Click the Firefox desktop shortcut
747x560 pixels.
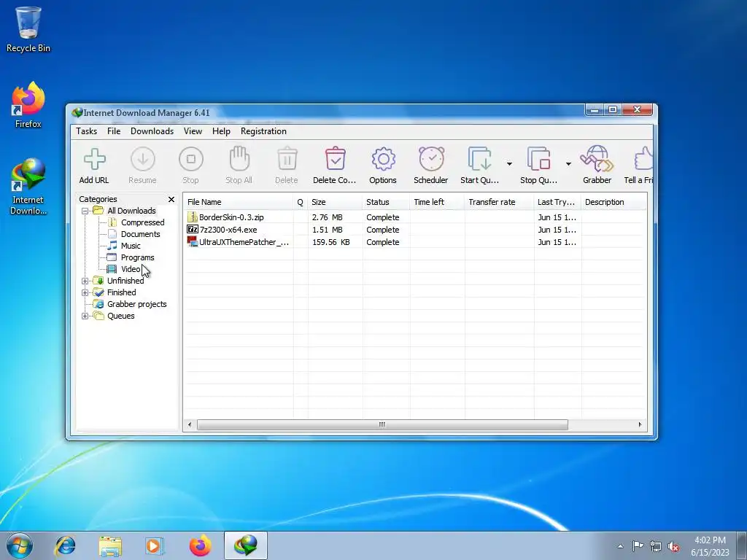pyautogui.click(x=28, y=105)
